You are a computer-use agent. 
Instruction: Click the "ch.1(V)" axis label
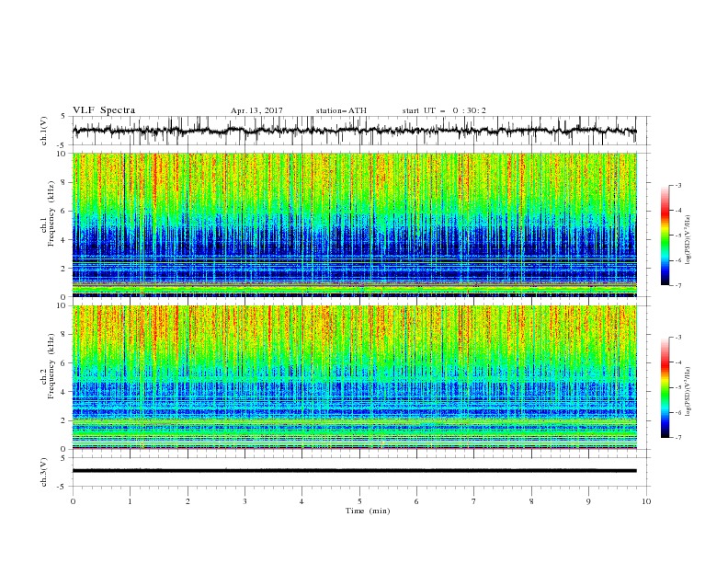(44, 131)
